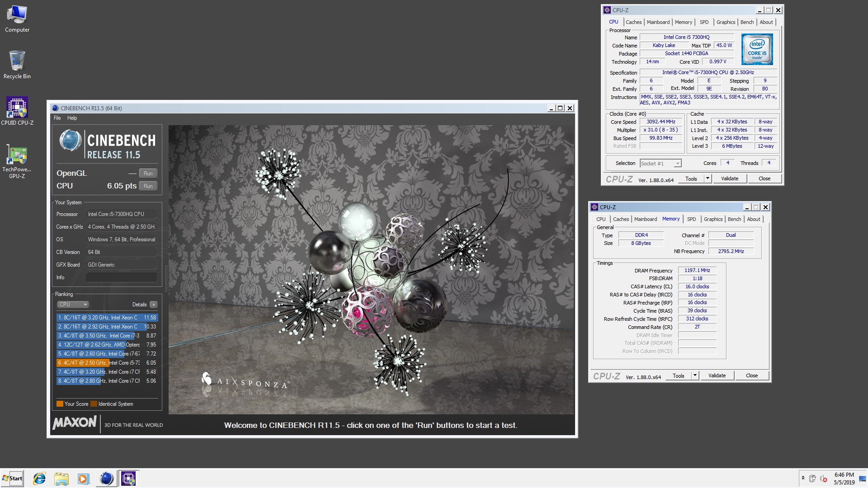Image resolution: width=868 pixels, height=488 pixels.
Task: Click the Info input field in Your System
Action: (x=122, y=277)
